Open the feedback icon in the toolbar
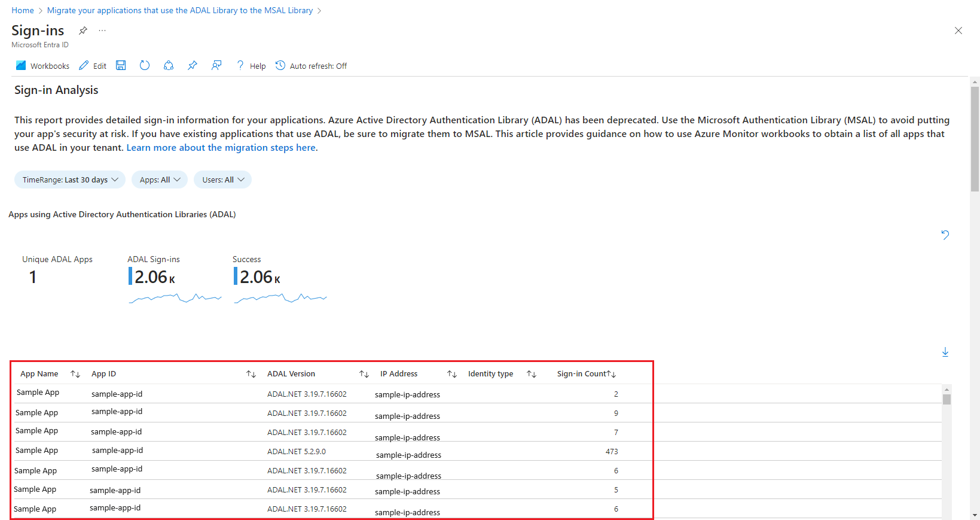 point(216,65)
